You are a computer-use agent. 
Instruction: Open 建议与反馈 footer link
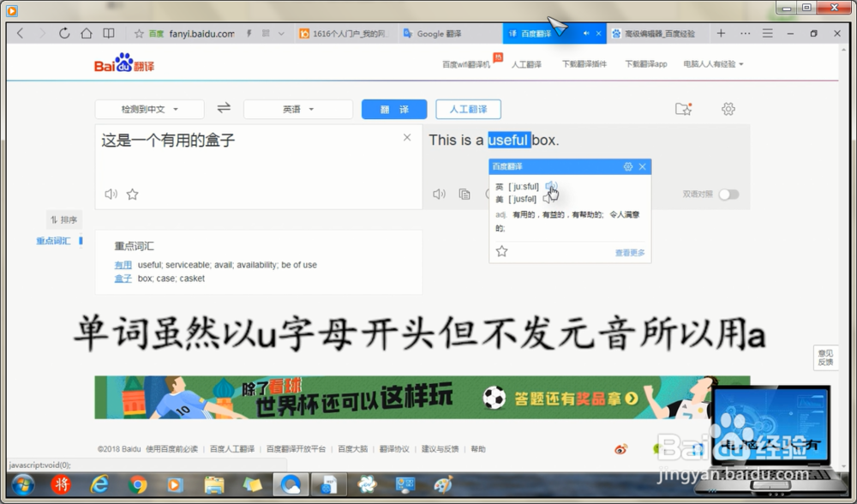tap(440, 449)
